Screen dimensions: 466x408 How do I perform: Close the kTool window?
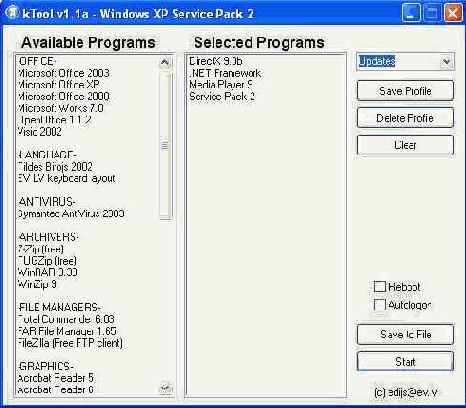tap(452, 13)
